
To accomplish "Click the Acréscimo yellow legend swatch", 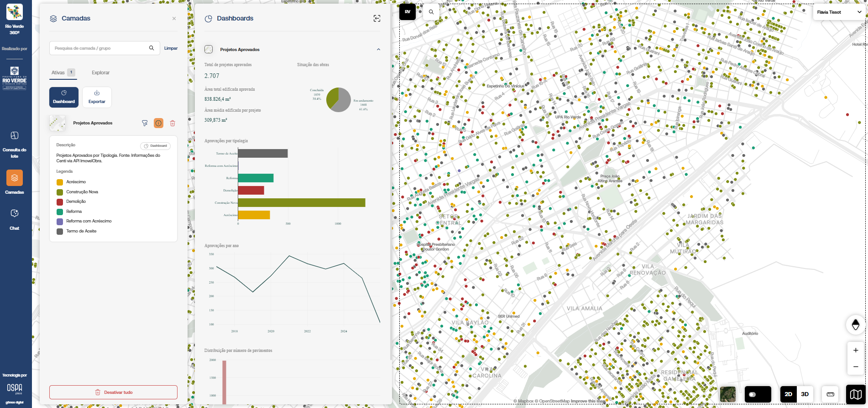I will (60, 182).
